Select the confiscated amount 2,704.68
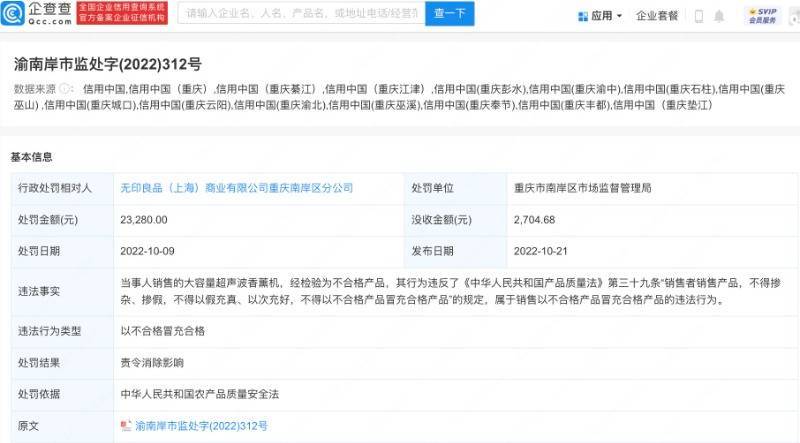Image resolution: width=800 pixels, height=443 pixels. (534, 220)
